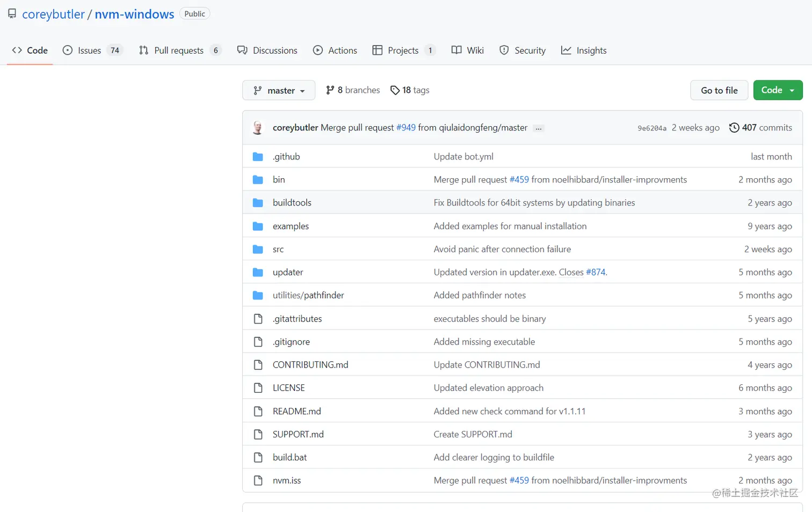
Task: Click the file icon for nvm.iss
Action: 258,481
